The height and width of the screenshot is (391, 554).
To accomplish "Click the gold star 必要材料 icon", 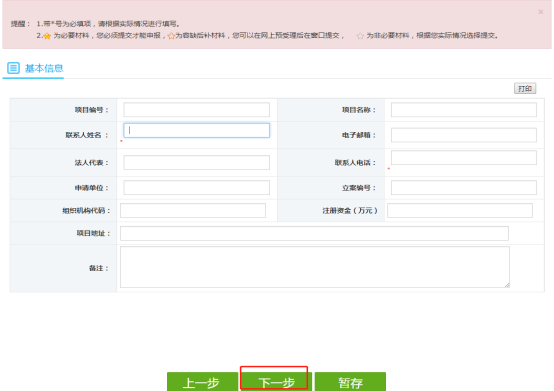I will (x=47, y=36).
